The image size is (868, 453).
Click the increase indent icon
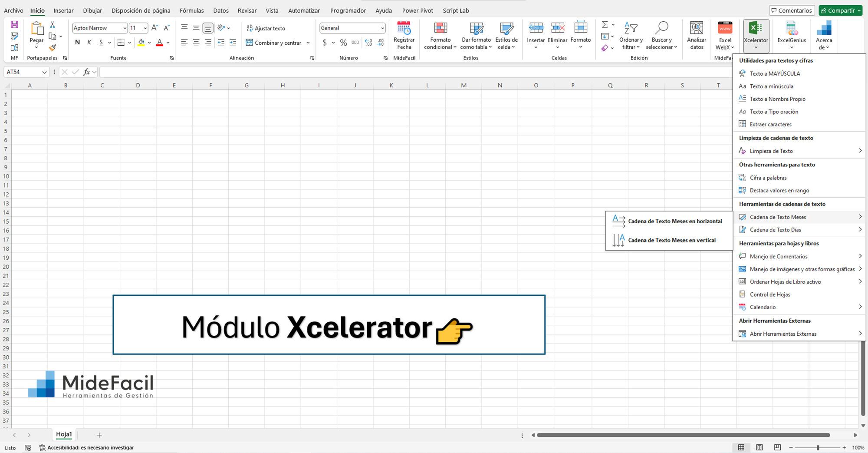(233, 43)
